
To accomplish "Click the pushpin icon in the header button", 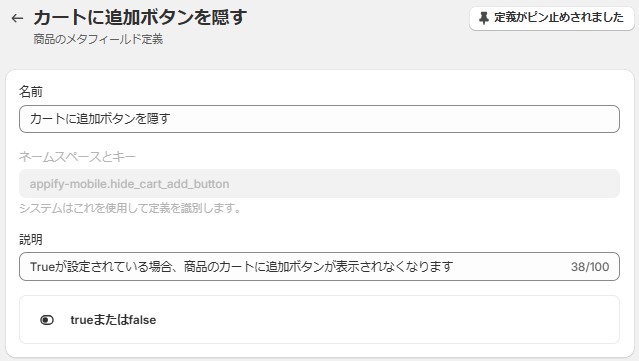I will pyautogui.click(x=483, y=18).
